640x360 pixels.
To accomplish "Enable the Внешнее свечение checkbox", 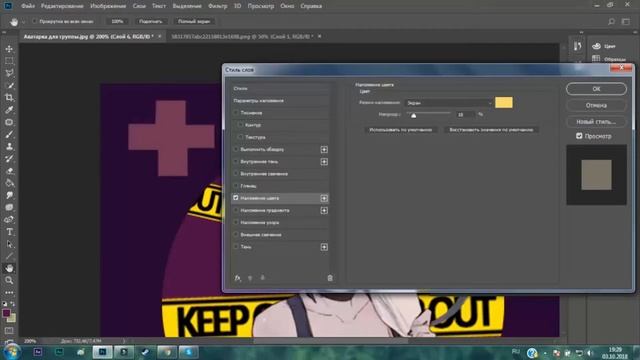I will click(236, 235).
